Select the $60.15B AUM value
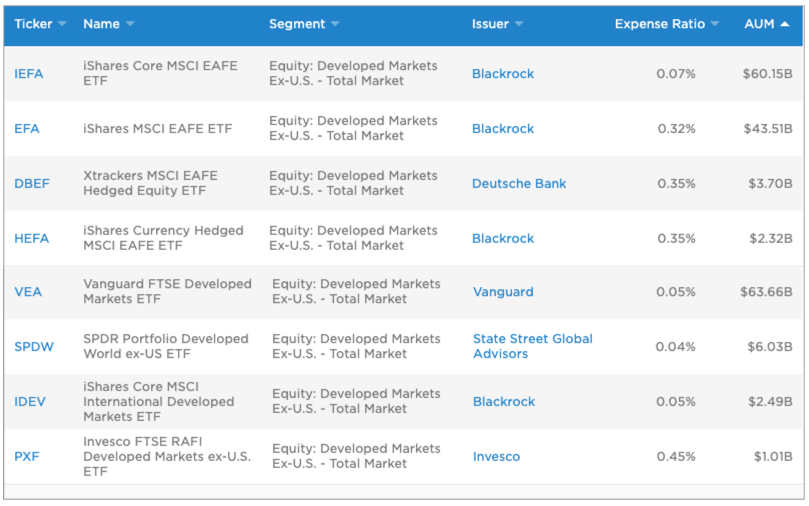This screenshot has width=809, height=506. 768,74
